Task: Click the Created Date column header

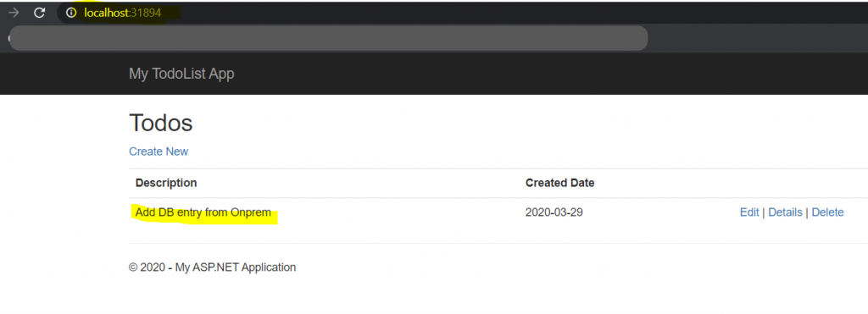Action: [559, 183]
